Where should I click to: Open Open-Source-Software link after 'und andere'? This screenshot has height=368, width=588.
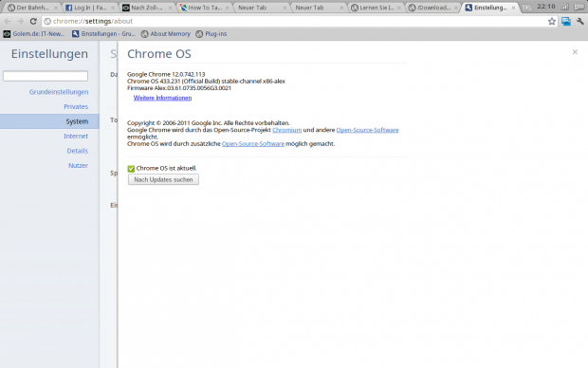[368, 130]
